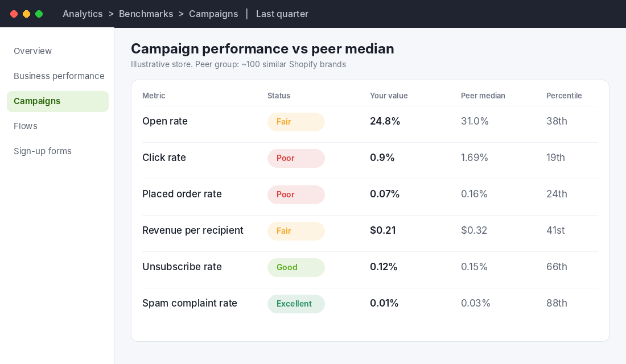This screenshot has height=364, width=626.
Task: Click the 19th percentile cell
Action: coord(555,158)
